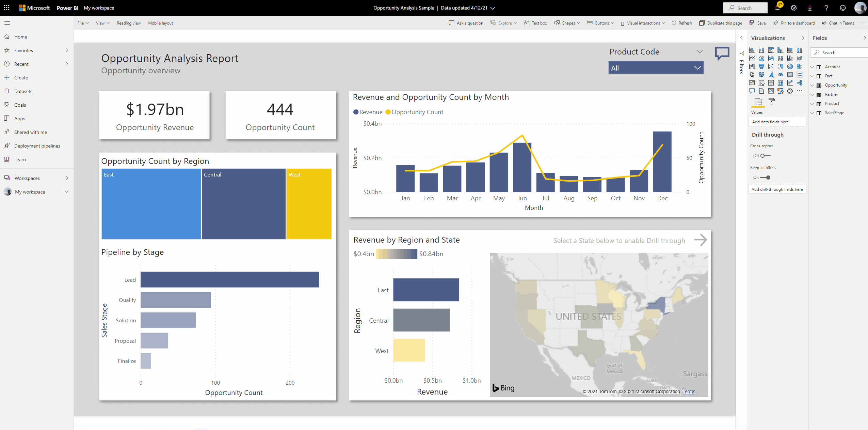Toggle Keep all filters switch
Screen dimensions: 868x430
point(766,178)
